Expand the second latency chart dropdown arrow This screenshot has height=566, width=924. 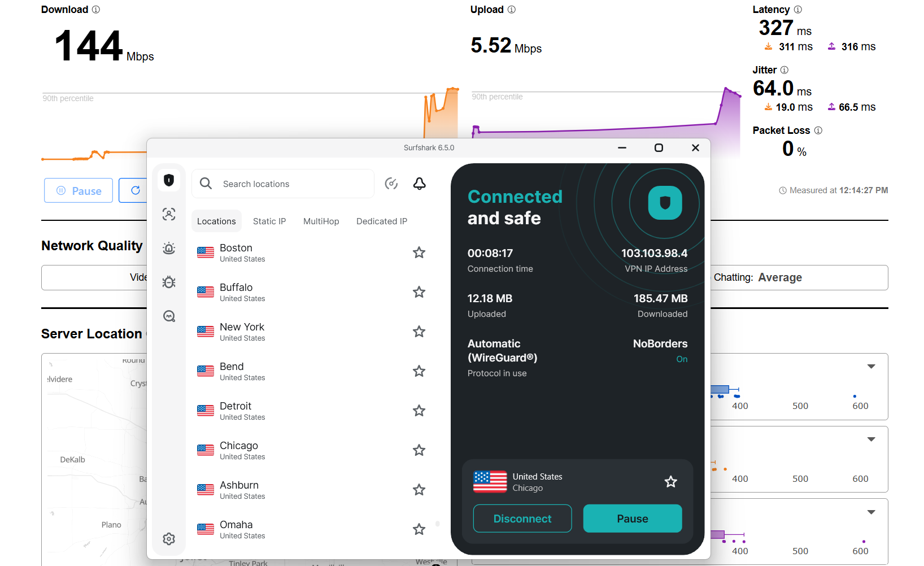(871, 439)
